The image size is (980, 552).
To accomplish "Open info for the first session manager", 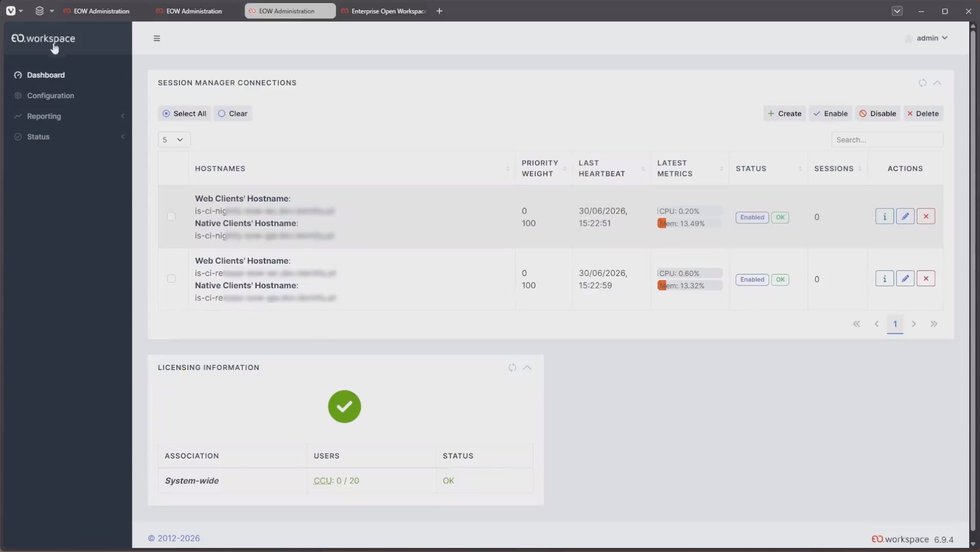I will tap(884, 217).
